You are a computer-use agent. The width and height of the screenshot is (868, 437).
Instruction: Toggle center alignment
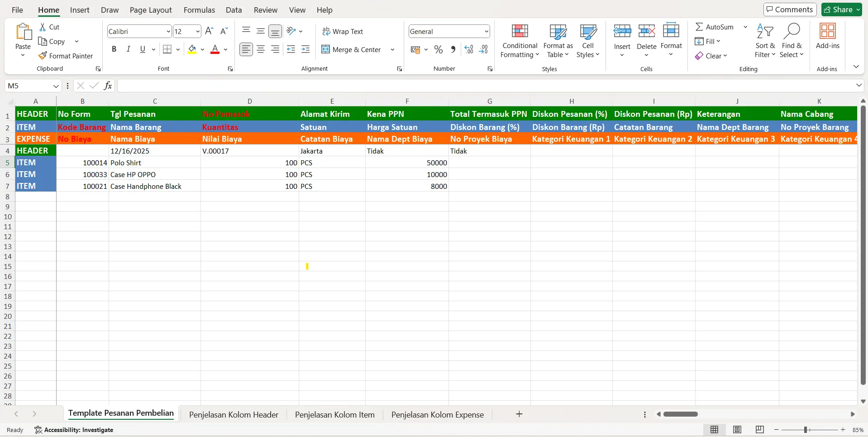pyautogui.click(x=260, y=49)
